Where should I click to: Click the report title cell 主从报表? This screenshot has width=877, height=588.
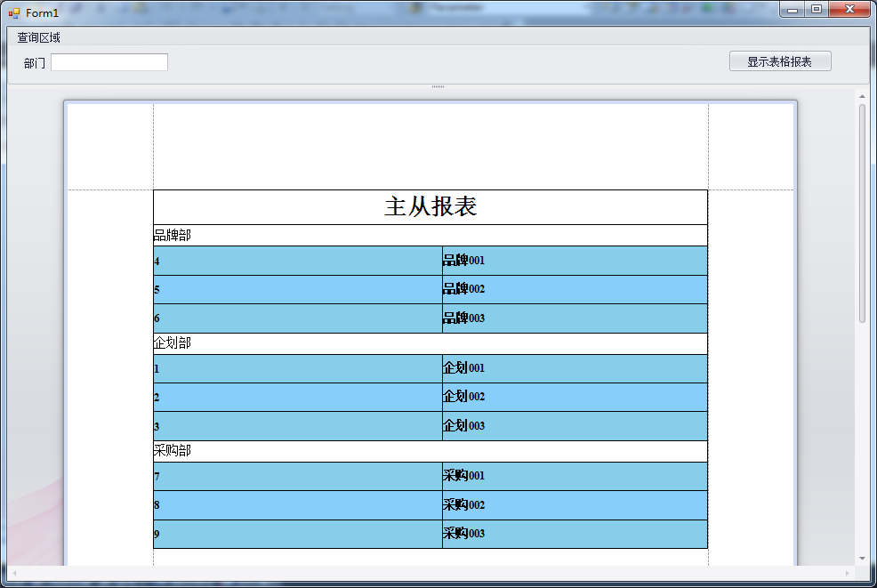[x=430, y=205]
